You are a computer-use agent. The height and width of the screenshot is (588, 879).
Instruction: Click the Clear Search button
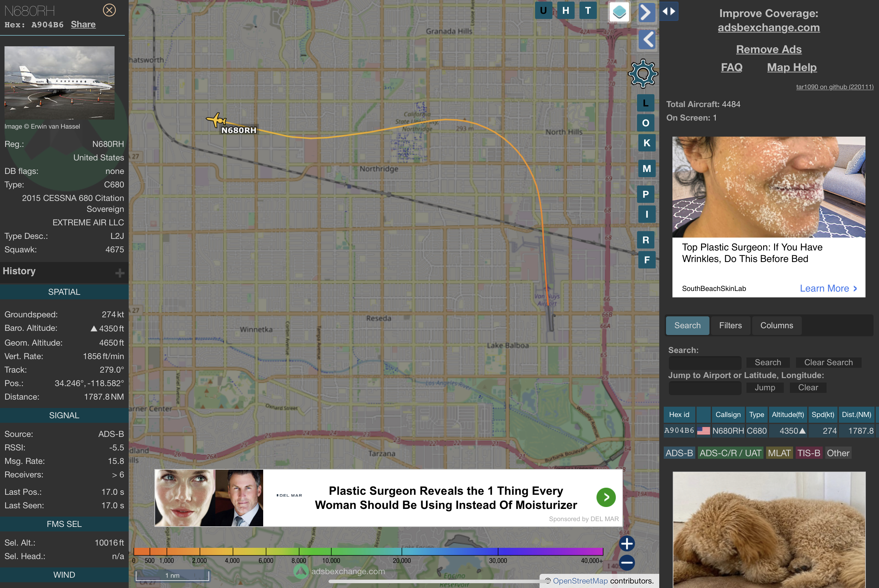(x=828, y=363)
